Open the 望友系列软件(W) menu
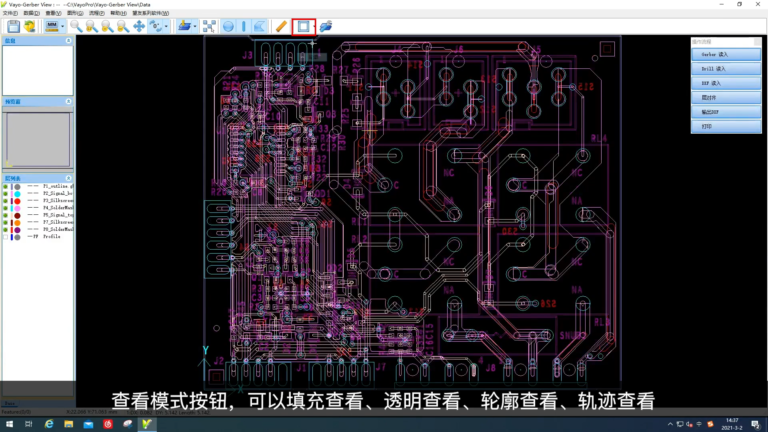The height and width of the screenshot is (432, 768). point(150,13)
